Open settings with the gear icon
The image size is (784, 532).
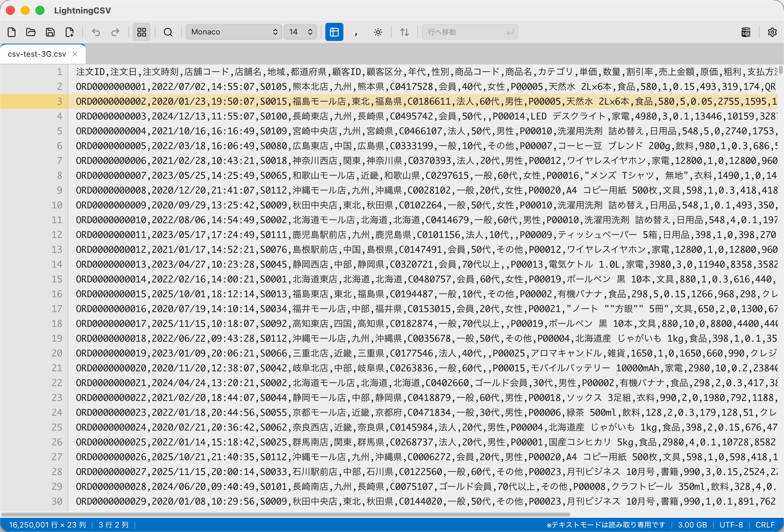pos(772,32)
